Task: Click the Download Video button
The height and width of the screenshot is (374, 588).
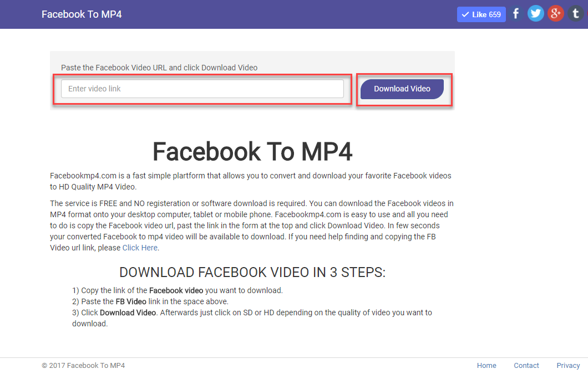Action: [x=402, y=89]
